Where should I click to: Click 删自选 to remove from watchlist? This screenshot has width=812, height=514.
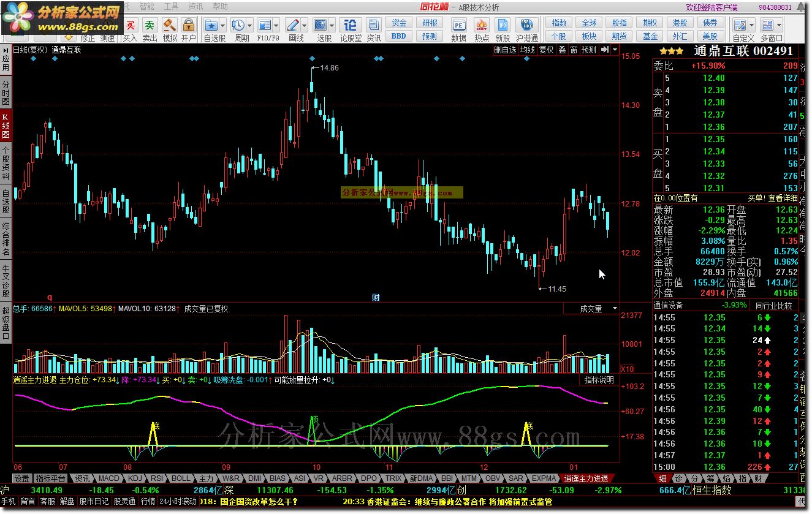[x=506, y=50]
